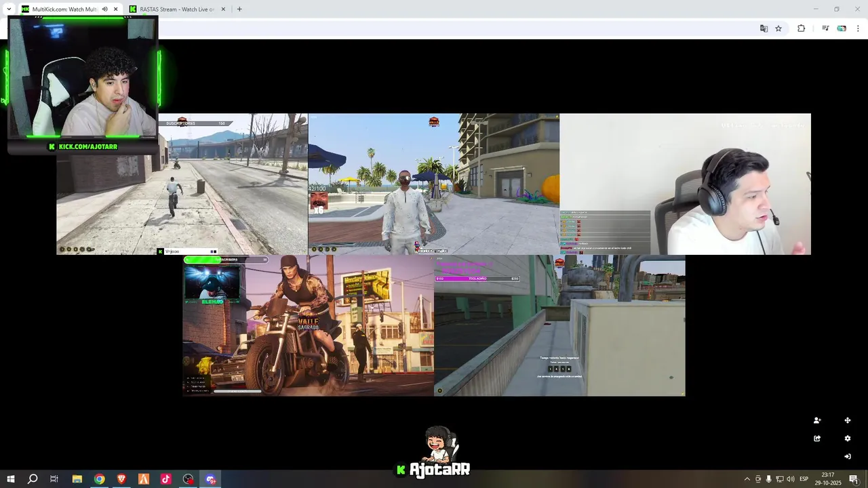Click the Meet Now tray icon
This screenshot has height=488, width=868.
758,479
